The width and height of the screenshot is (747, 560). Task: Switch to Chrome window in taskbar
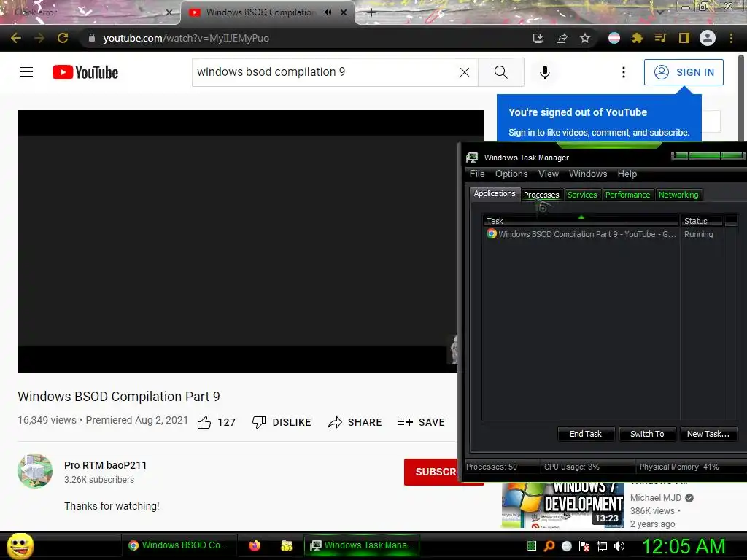coord(179,545)
